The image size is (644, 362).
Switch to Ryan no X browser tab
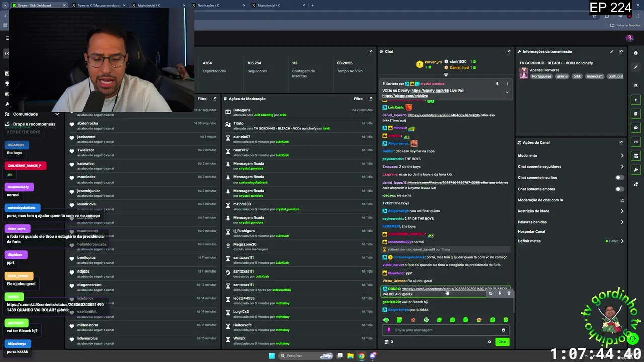tap(98, 5)
